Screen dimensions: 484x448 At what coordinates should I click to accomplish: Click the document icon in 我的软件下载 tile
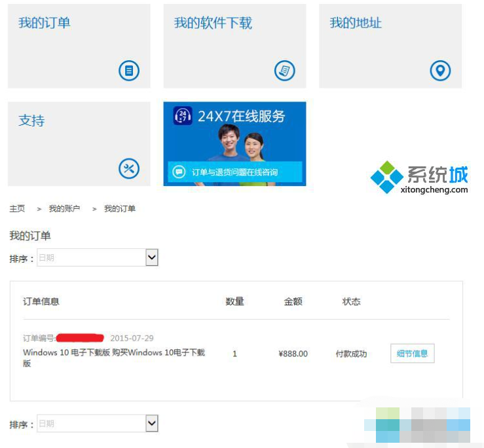click(x=284, y=71)
